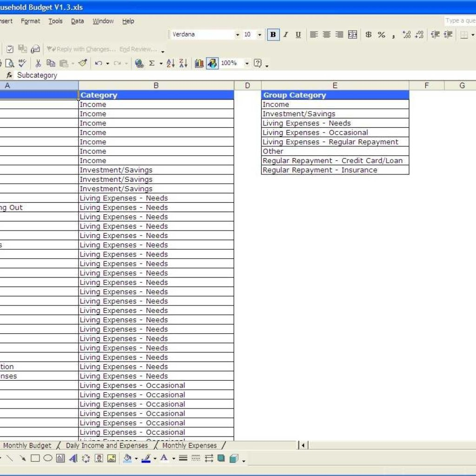Toggle Bold formatting button
This screenshot has height=476, width=476.
[x=273, y=35]
